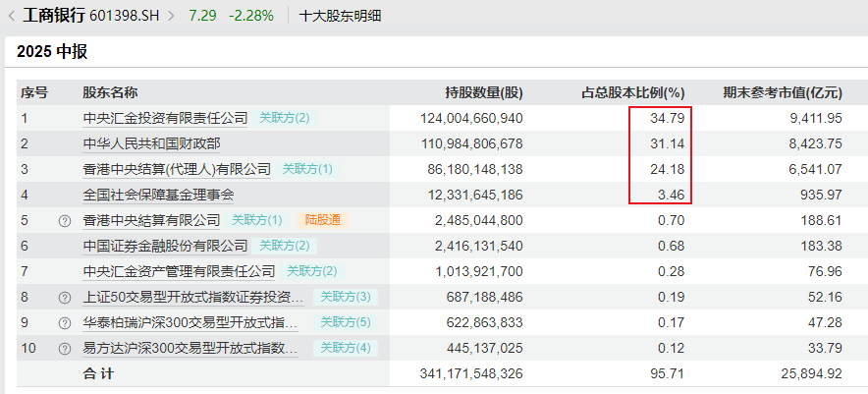Click the 期末参考市值(亿元) column header

tap(783, 92)
